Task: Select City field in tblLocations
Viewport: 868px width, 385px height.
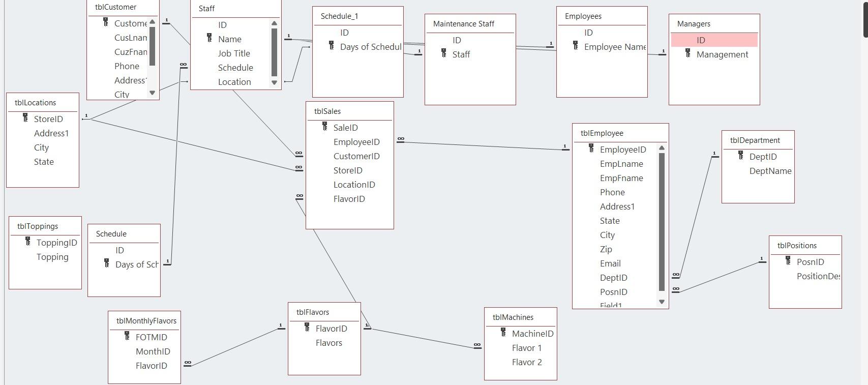Action: click(41, 147)
